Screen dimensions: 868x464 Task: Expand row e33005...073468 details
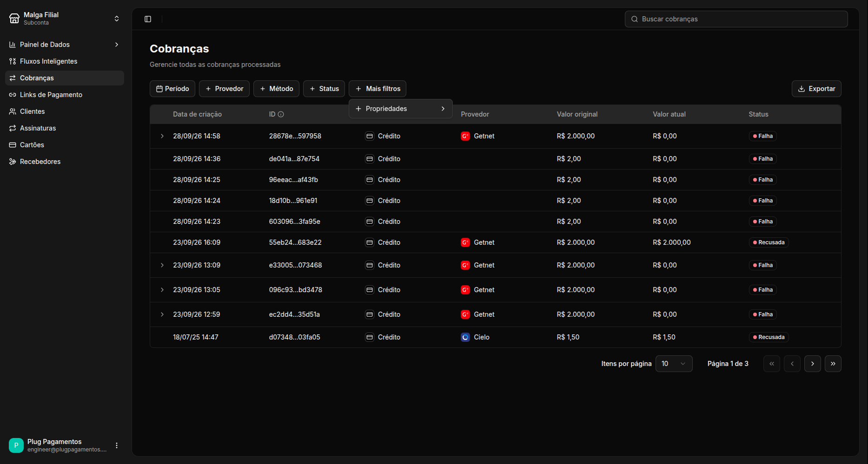coord(162,265)
